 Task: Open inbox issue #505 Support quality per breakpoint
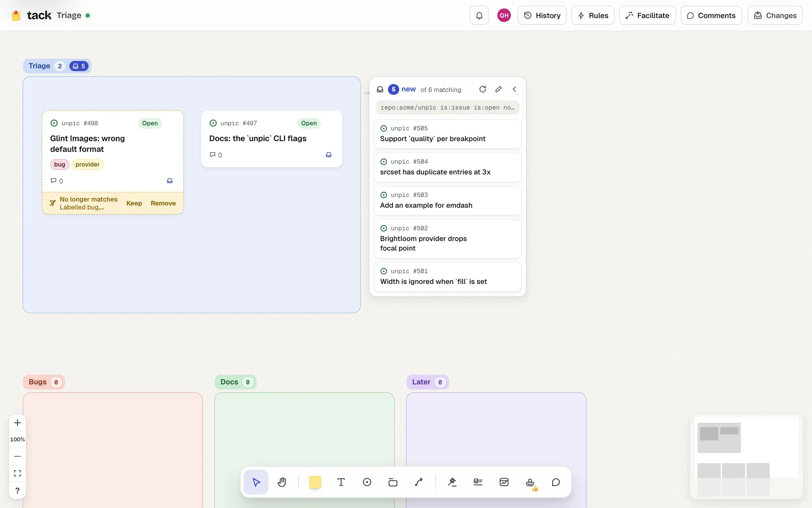447,134
